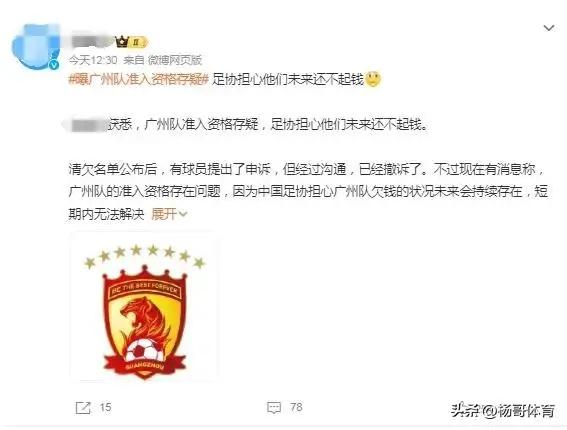Viewport: 567px width, 430px height.
Task: Click the blurred user avatar
Action: tap(36, 46)
